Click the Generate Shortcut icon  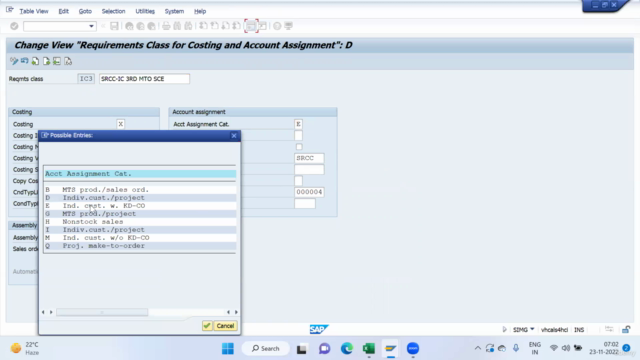click(x=262, y=26)
